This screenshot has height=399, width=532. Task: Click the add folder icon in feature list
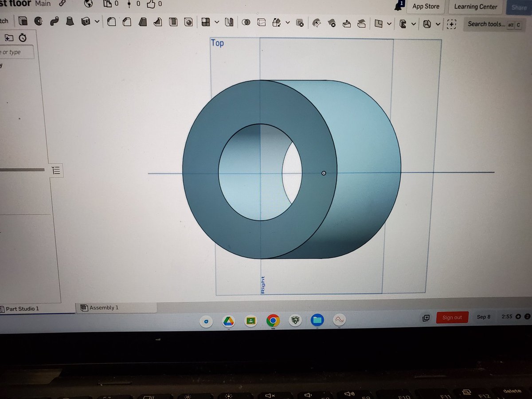coord(9,38)
